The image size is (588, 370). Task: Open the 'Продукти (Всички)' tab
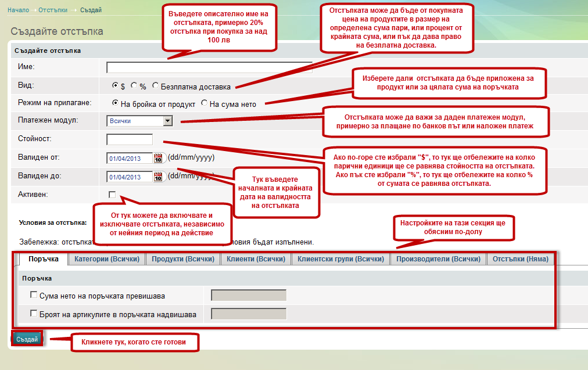pyautogui.click(x=183, y=259)
